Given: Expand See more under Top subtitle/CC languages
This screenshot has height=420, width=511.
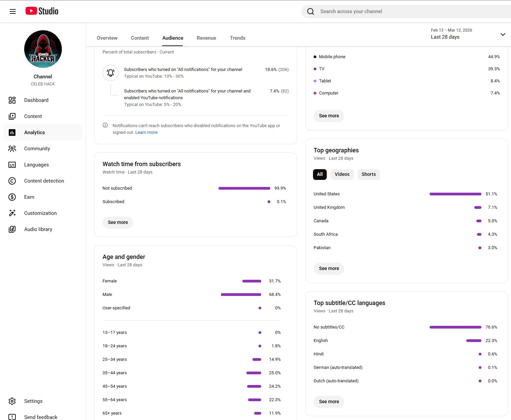Looking at the screenshot, I should click(x=329, y=402).
